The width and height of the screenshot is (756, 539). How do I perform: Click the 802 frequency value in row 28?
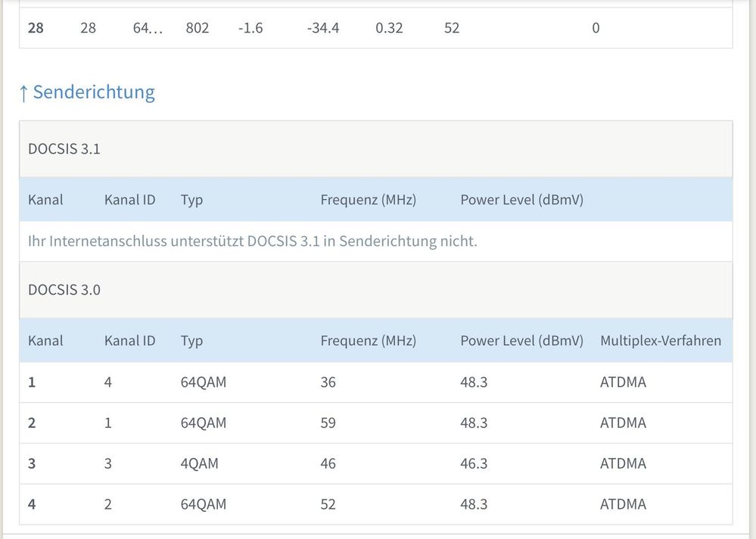pos(197,28)
